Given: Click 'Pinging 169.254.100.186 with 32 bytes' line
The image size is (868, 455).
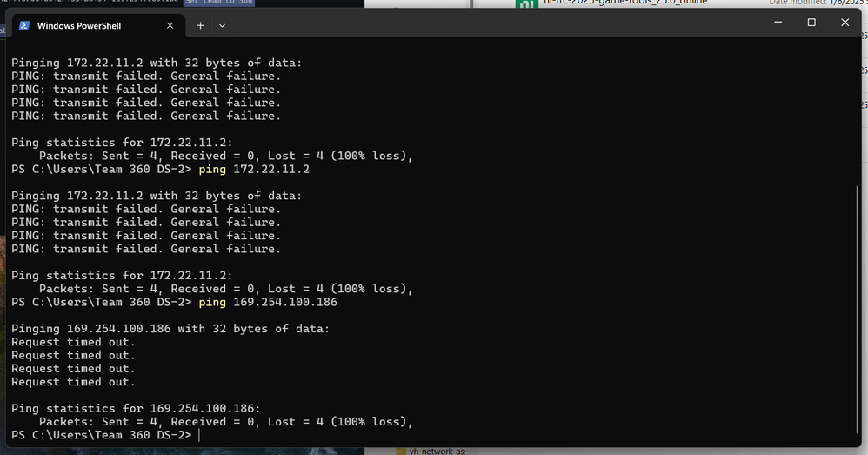Looking at the screenshot, I should tap(170, 329).
